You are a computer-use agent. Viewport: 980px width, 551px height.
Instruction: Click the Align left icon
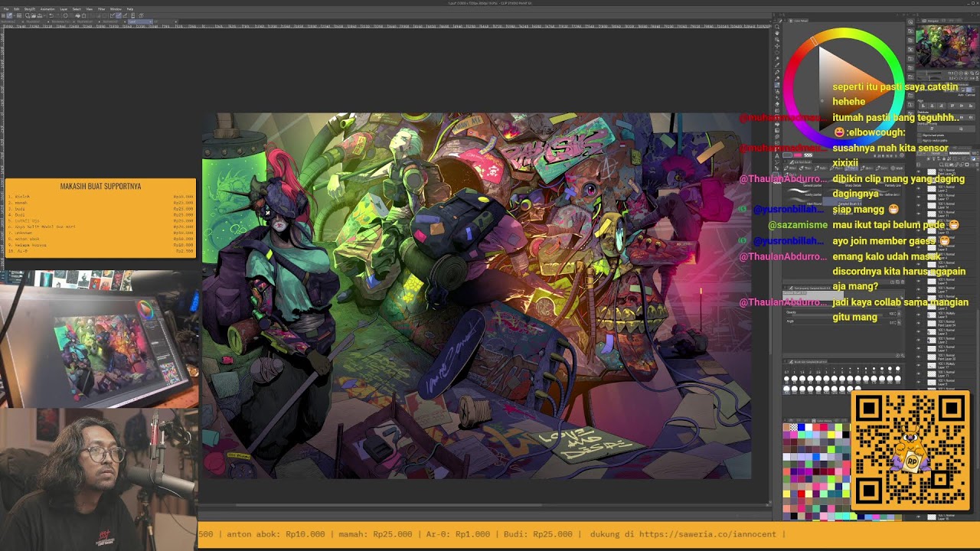(924, 106)
